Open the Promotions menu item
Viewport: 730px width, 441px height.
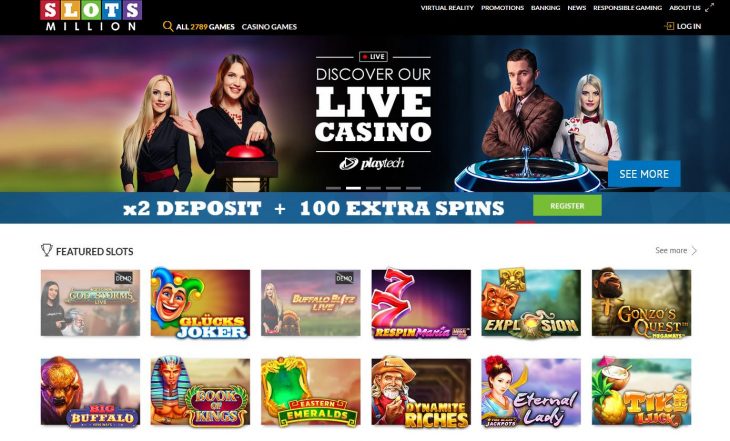502,8
